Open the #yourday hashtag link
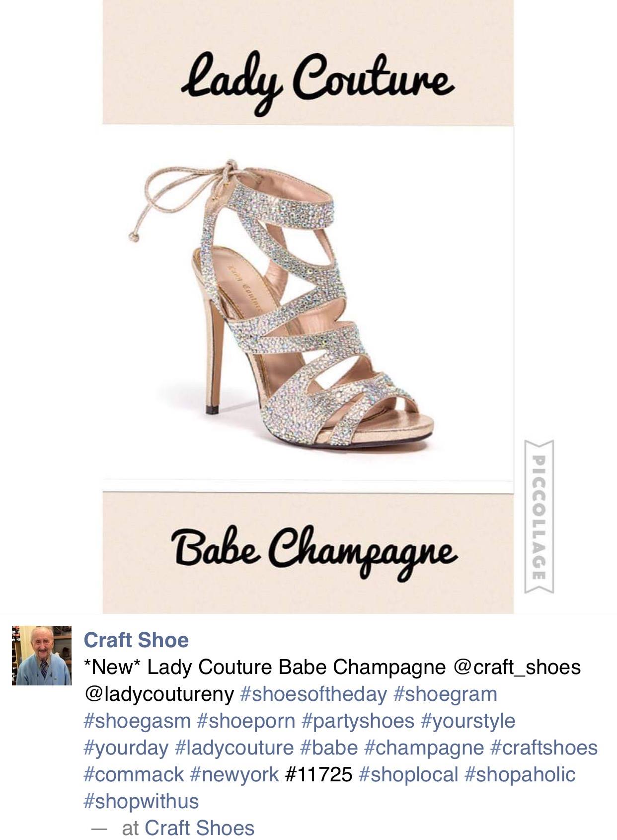This screenshot has height=840, width=617. pos(126,748)
